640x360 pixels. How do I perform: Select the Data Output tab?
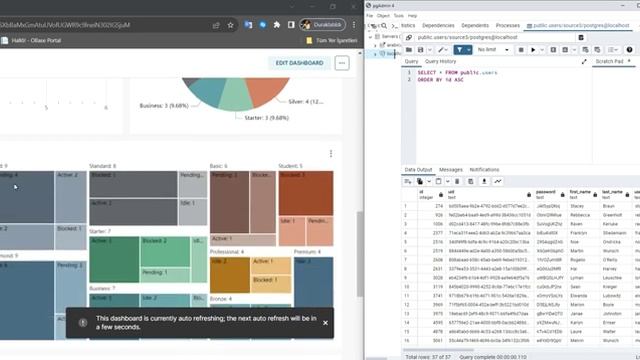418,170
